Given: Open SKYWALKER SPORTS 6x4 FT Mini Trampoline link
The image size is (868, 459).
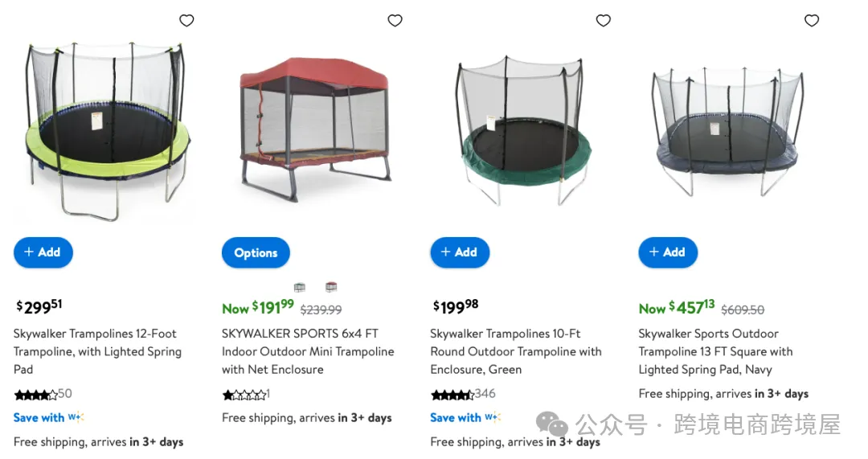Looking at the screenshot, I should point(308,351).
